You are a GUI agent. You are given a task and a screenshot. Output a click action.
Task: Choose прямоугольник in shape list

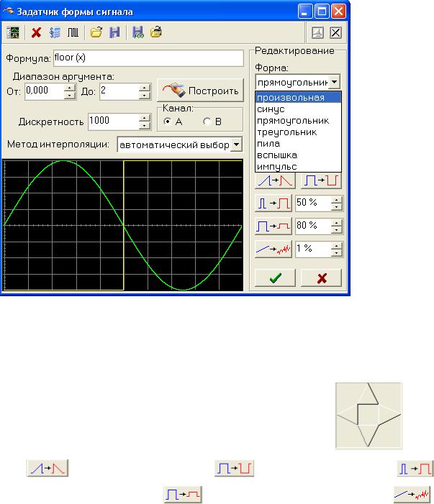[298, 121]
